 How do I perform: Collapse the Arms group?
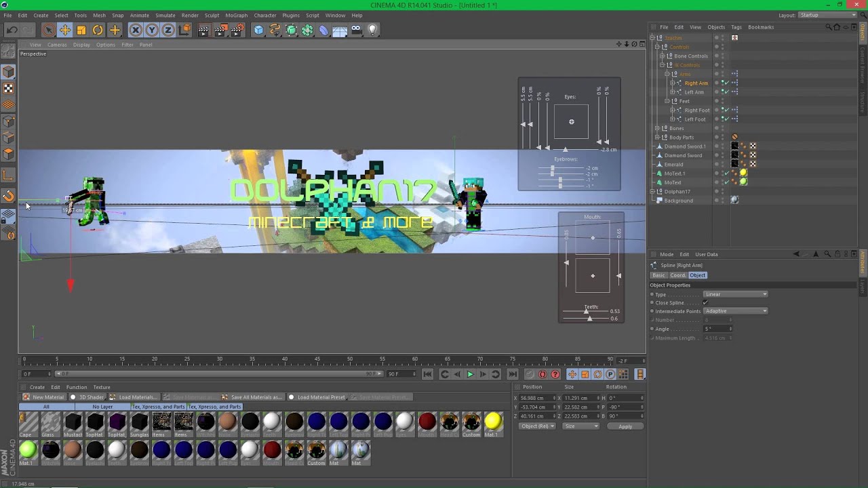point(667,74)
